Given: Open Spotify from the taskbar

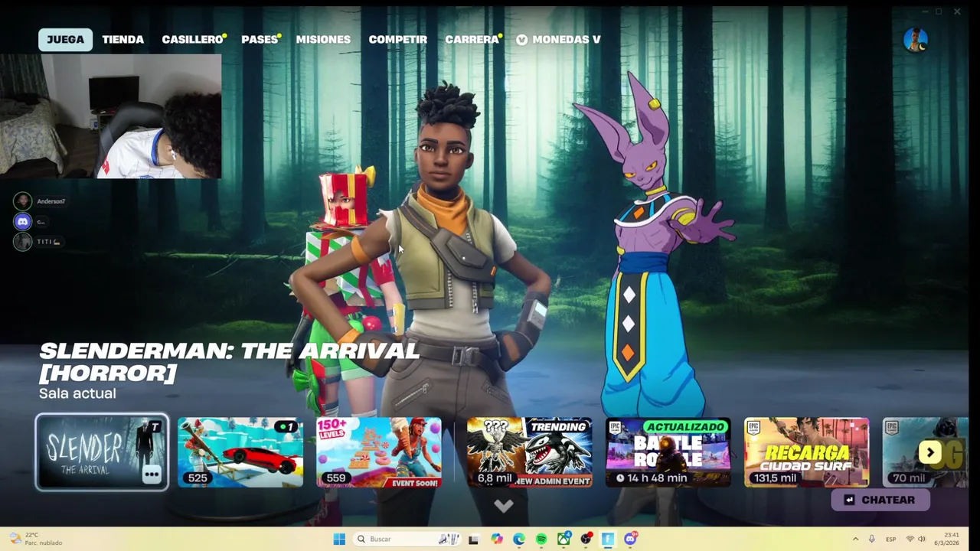Looking at the screenshot, I should (541, 539).
